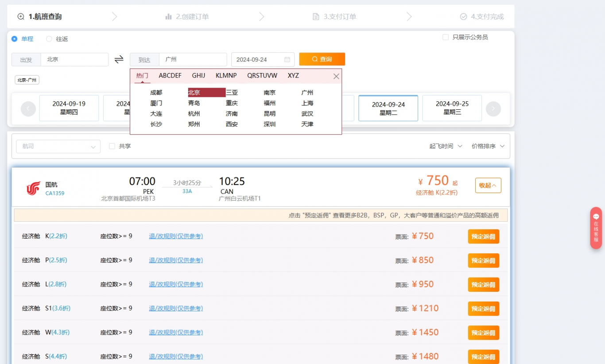
Task: Open 退/改规则 link for P class fare
Action: 176,260
